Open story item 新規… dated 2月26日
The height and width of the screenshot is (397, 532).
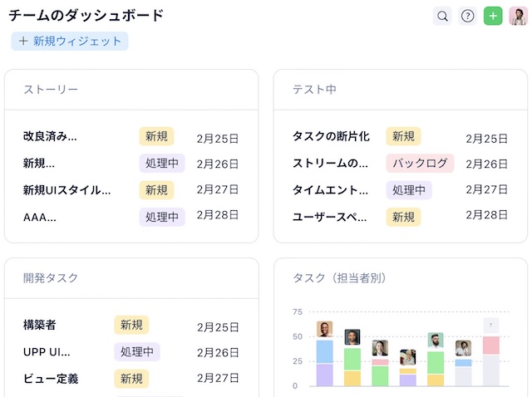[39, 163]
